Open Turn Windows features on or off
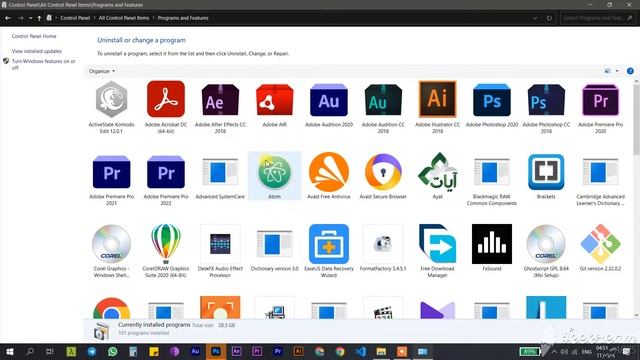Image resolution: width=640 pixels, height=360 pixels. pos(44,64)
